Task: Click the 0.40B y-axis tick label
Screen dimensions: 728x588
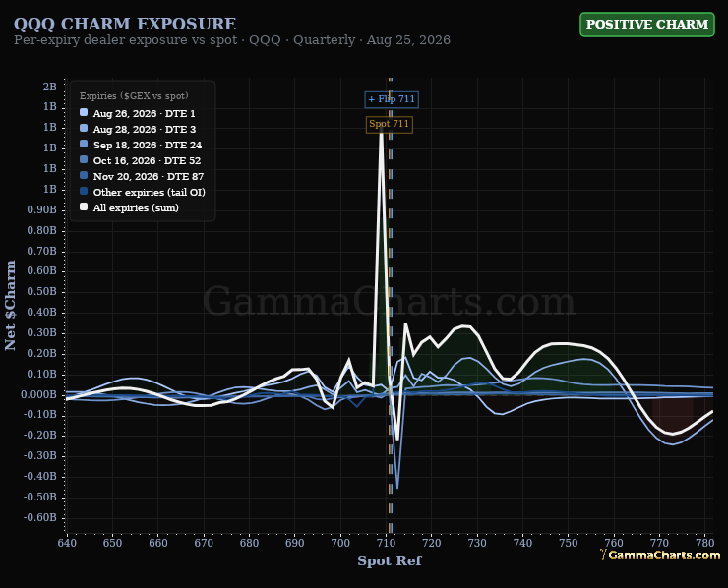Action: click(x=41, y=313)
